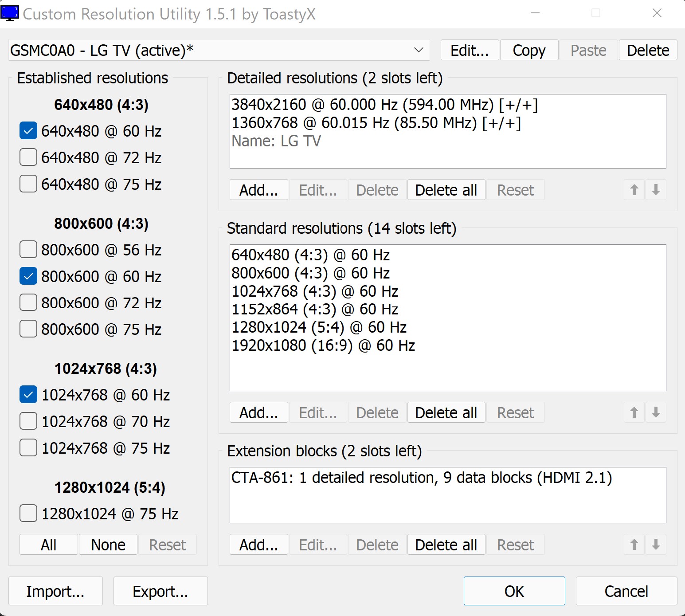Select the CTA-861 extension block entry
Image resolution: width=685 pixels, height=616 pixels.
pos(421,478)
